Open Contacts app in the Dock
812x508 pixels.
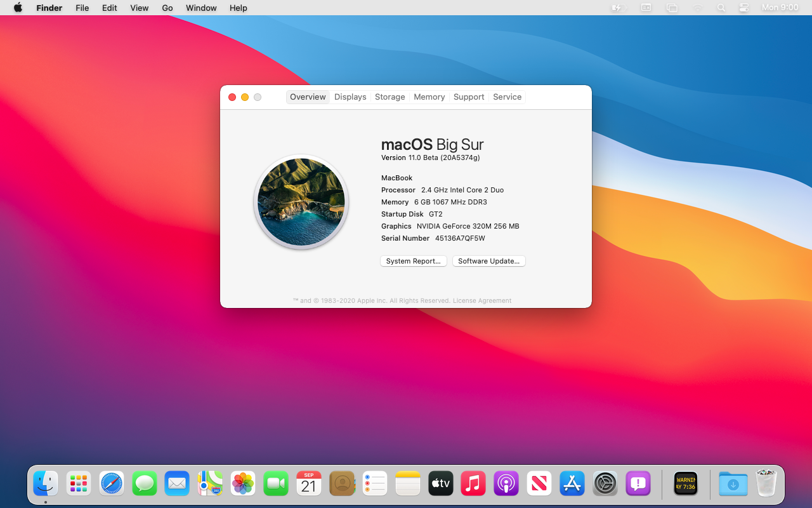point(342,484)
